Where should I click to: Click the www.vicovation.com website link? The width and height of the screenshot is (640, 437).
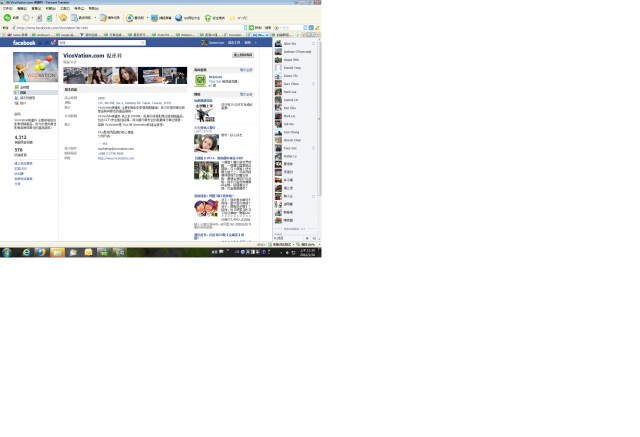coord(116,158)
